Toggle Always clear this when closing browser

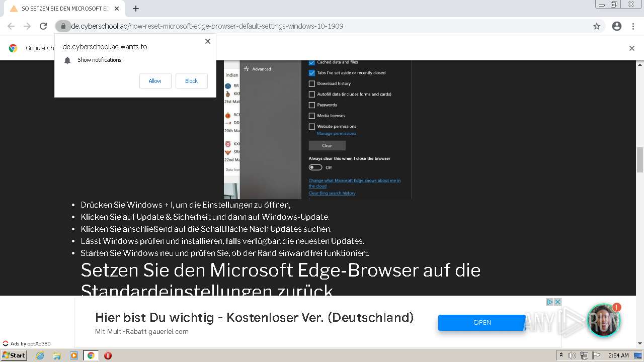(x=315, y=167)
